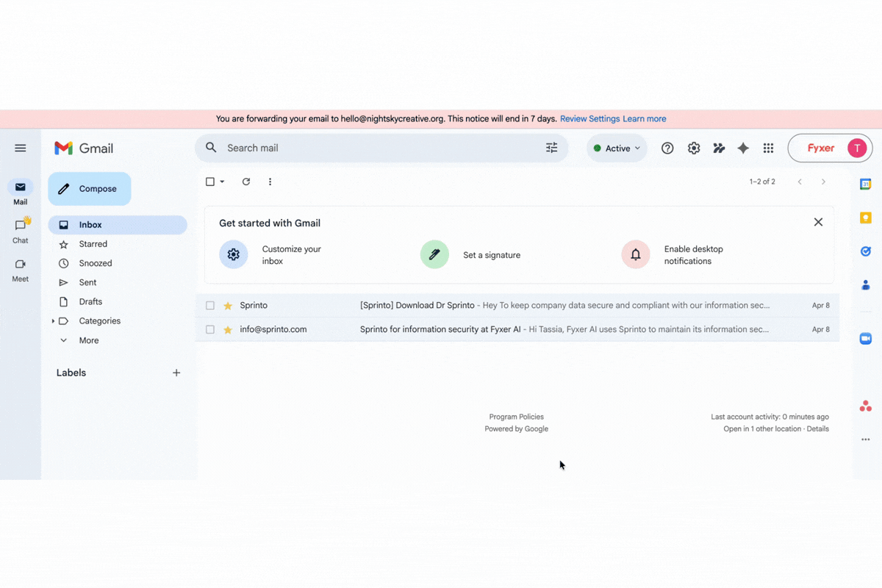Open the Program Policies link

(x=517, y=417)
